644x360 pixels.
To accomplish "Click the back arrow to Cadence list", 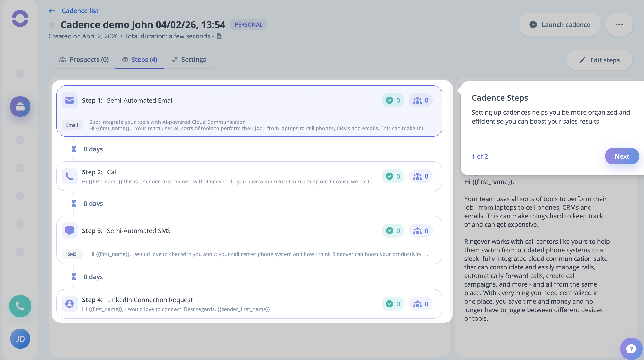I will 52,11.
